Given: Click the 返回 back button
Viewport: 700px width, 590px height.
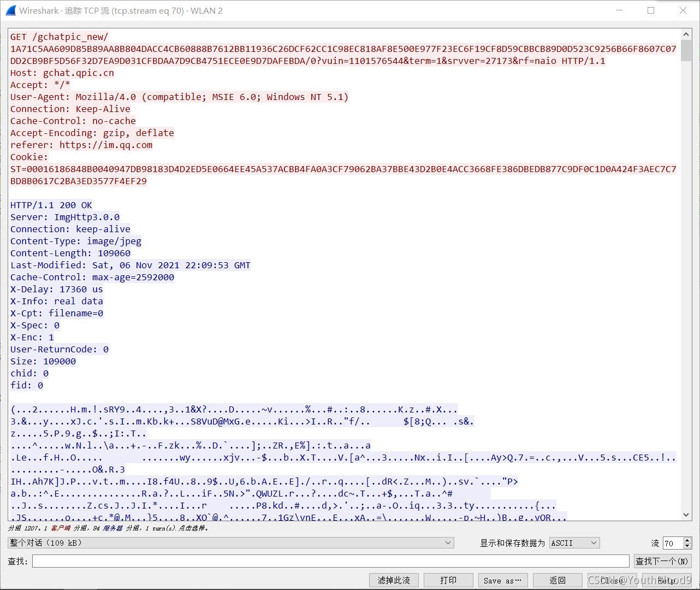Looking at the screenshot, I should tap(557, 580).
